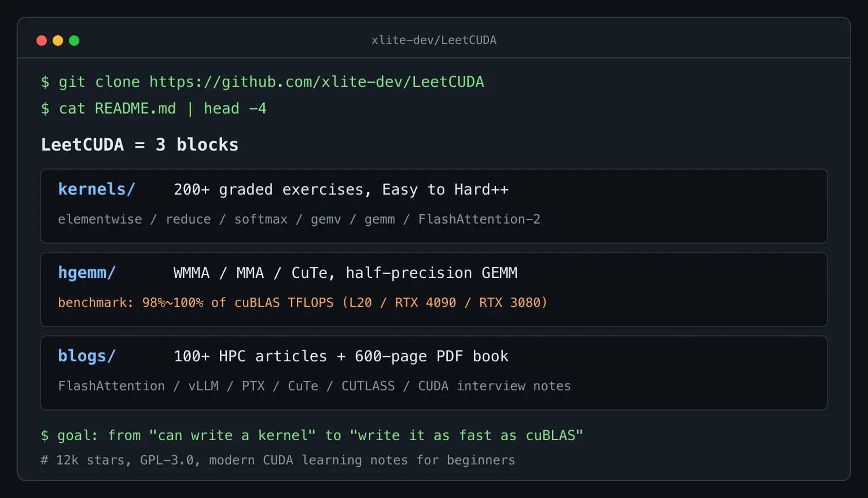Select the cat README.md command line
Image resolution: width=868 pixels, height=498 pixels.
point(154,108)
